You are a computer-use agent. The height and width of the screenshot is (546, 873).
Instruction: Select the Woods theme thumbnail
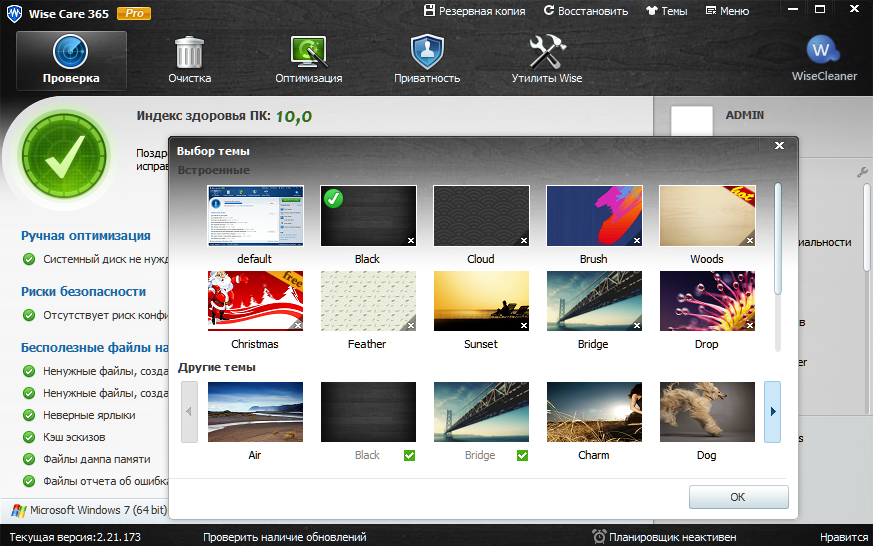(707, 216)
